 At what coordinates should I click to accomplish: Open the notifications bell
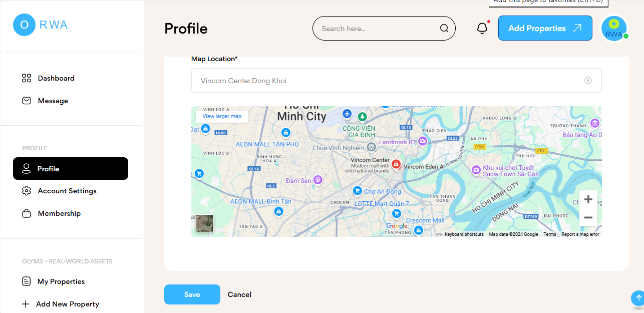(482, 29)
